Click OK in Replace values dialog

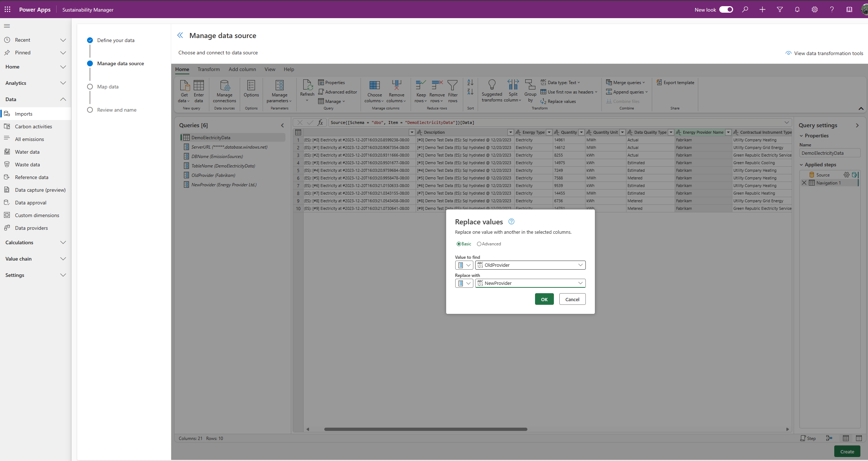click(x=544, y=299)
